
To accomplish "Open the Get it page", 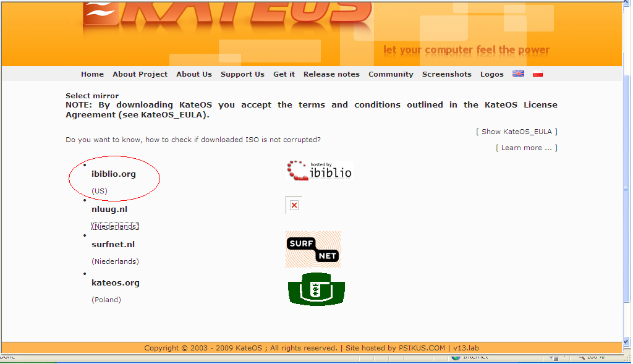I will click(x=284, y=74).
